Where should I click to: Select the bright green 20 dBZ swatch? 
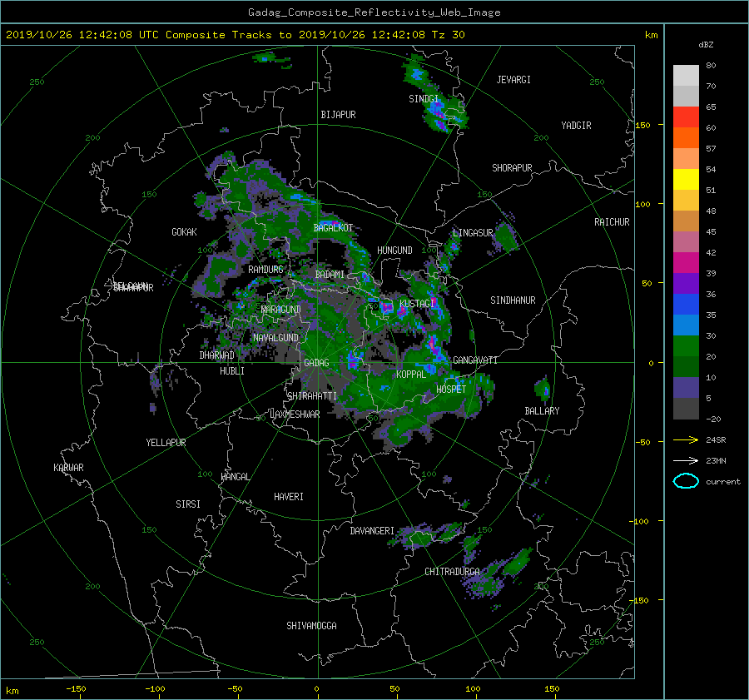coord(686,346)
